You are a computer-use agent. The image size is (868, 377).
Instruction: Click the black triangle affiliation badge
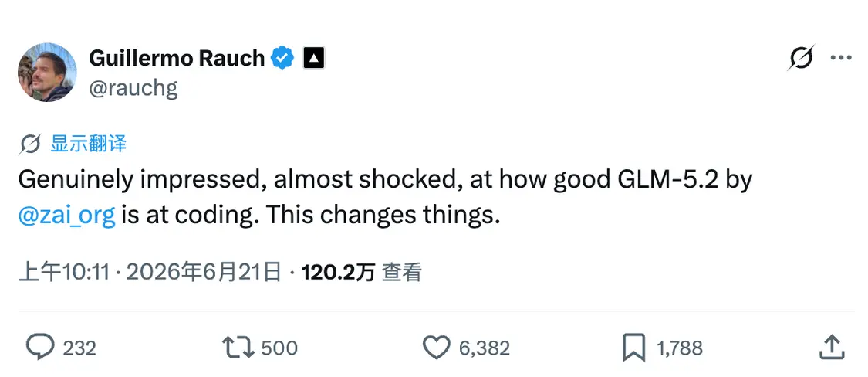tap(314, 58)
